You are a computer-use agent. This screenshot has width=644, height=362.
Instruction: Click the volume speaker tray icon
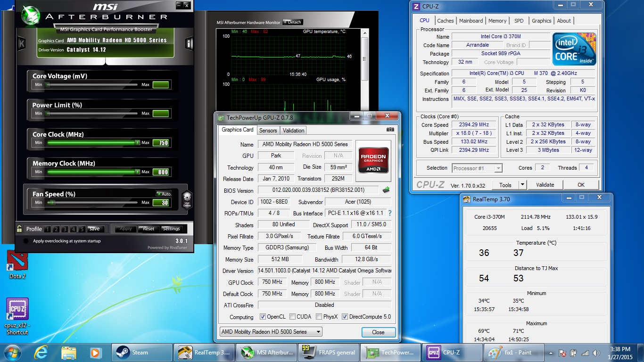click(x=596, y=353)
